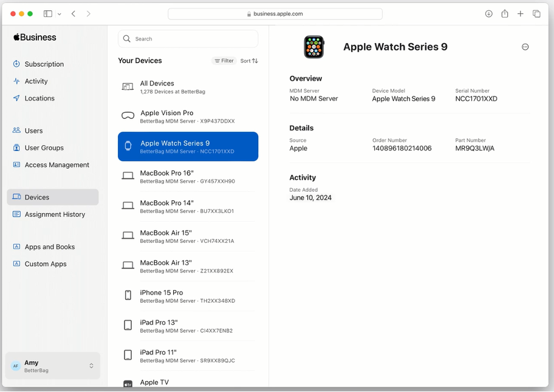Click part number MR9Q3LW/A
The image size is (554, 392).
click(474, 148)
